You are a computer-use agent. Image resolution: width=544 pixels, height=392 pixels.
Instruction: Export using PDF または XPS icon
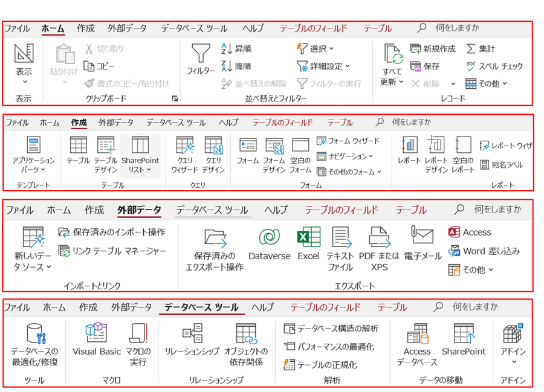point(379,237)
